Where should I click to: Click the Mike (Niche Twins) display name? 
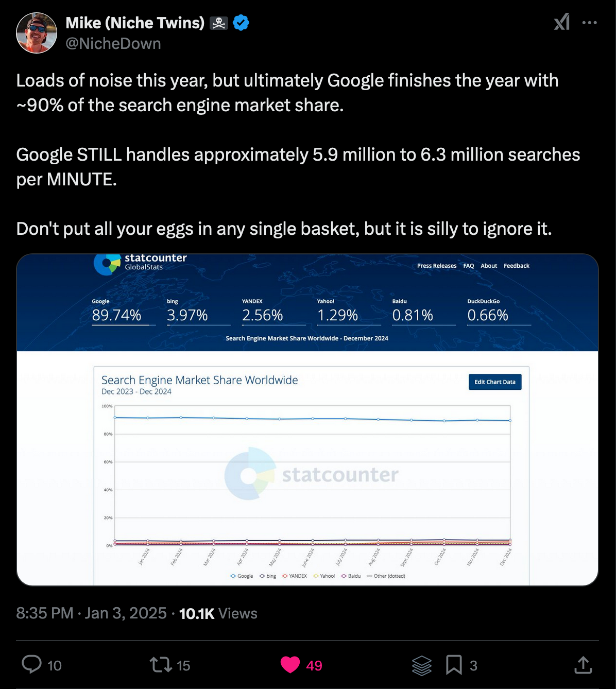[135, 23]
